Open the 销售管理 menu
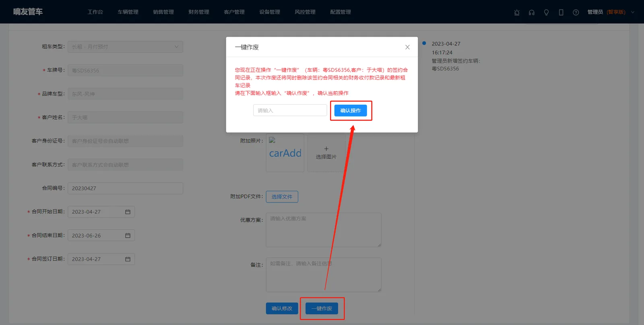 point(163,12)
